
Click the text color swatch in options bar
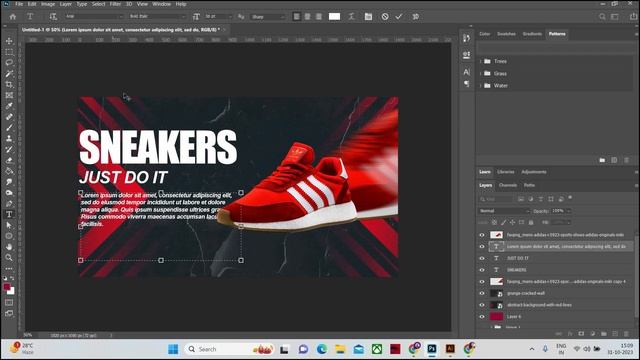[x=334, y=17]
